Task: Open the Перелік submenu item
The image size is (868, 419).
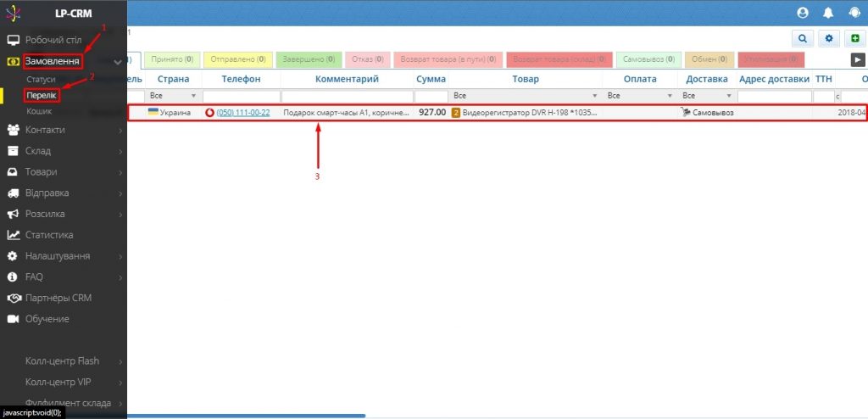Action: coord(41,95)
